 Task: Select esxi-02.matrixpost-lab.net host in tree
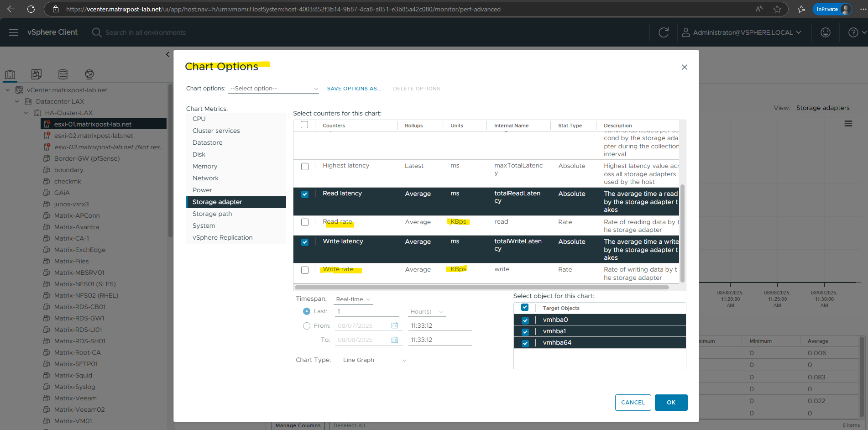[94, 136]
